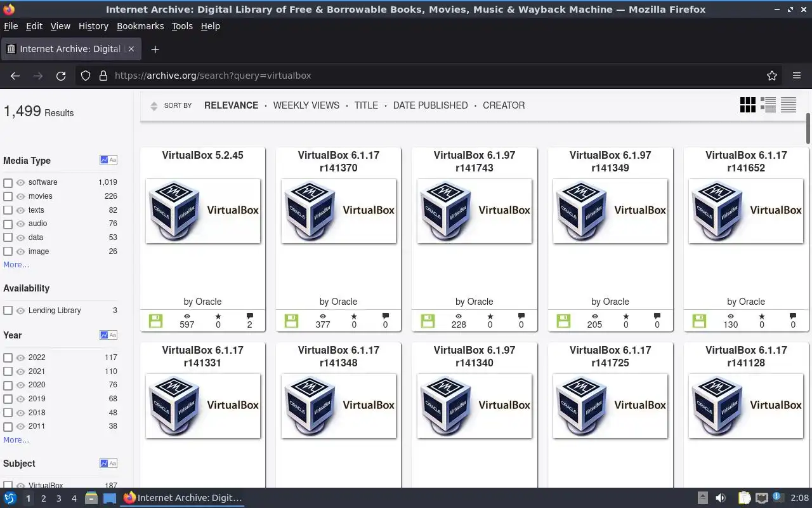
Task: Check the Lending Library filter
Action: pyautogui.click(x=8, y=311)
